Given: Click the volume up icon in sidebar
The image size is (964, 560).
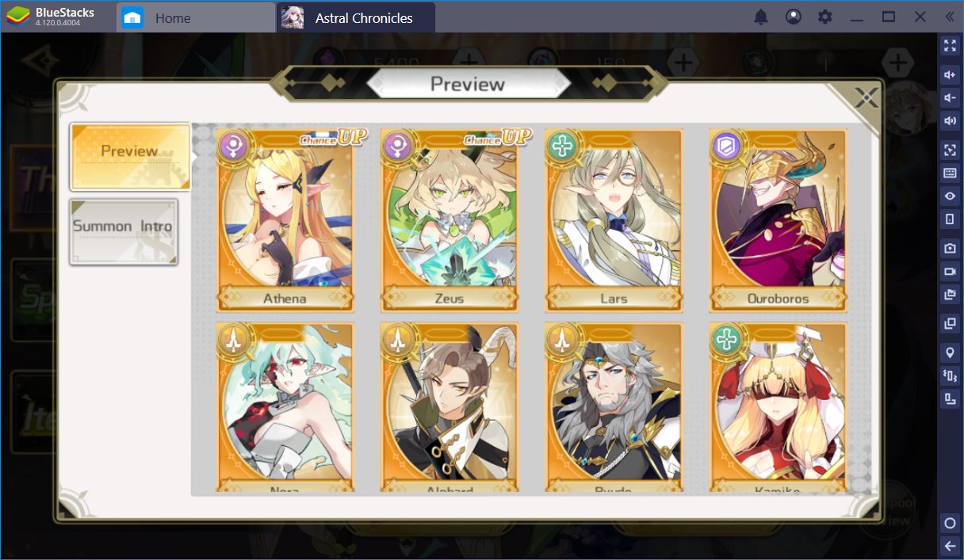Looking at the screenshot, I should click(x=949, y=74).
